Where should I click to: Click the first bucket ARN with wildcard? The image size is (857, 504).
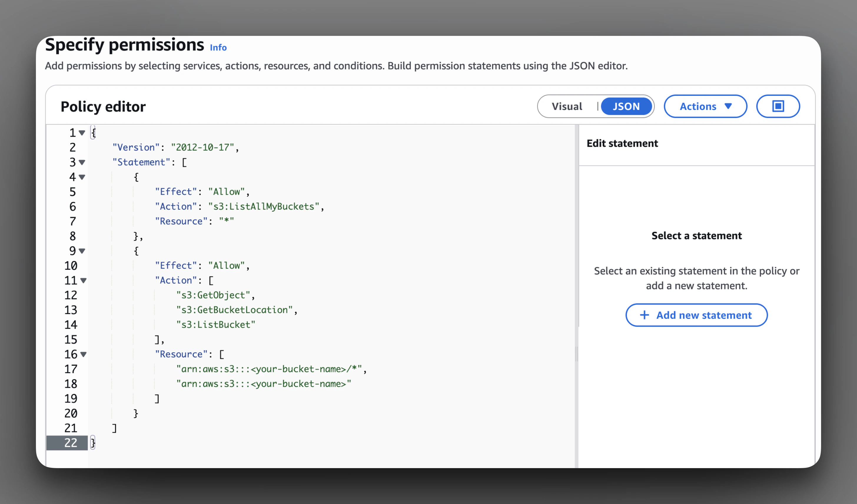point(269,369)
